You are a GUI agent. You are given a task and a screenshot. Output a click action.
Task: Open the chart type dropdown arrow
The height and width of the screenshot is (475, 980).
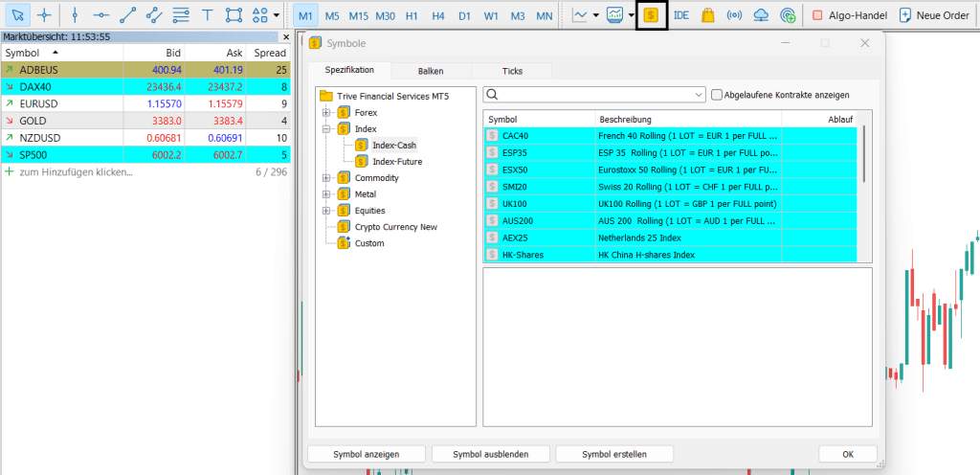point(595,15)
